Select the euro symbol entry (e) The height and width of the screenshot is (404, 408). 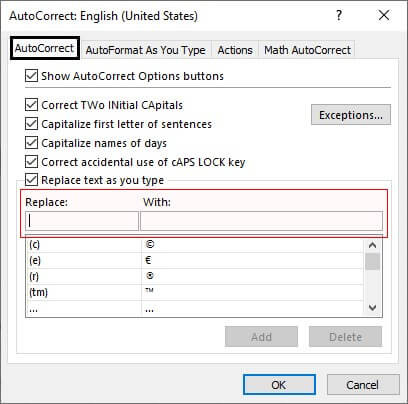point(194,260)
